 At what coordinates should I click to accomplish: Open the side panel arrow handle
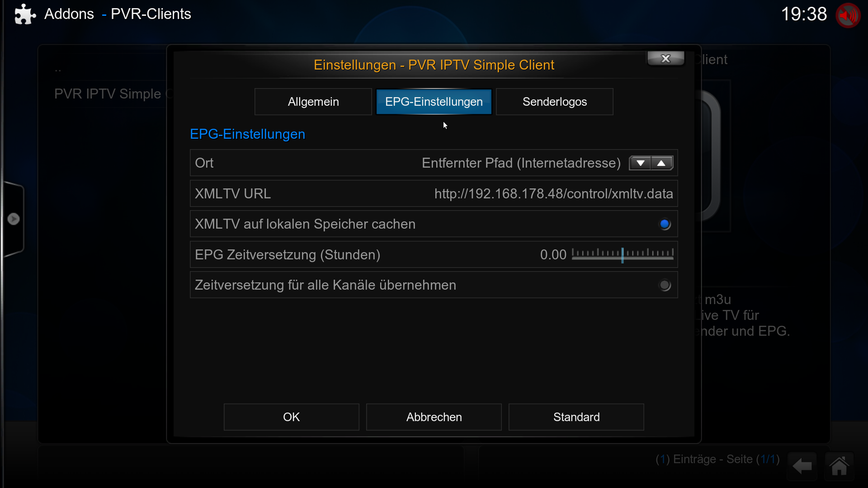click(x=14, y=219)
